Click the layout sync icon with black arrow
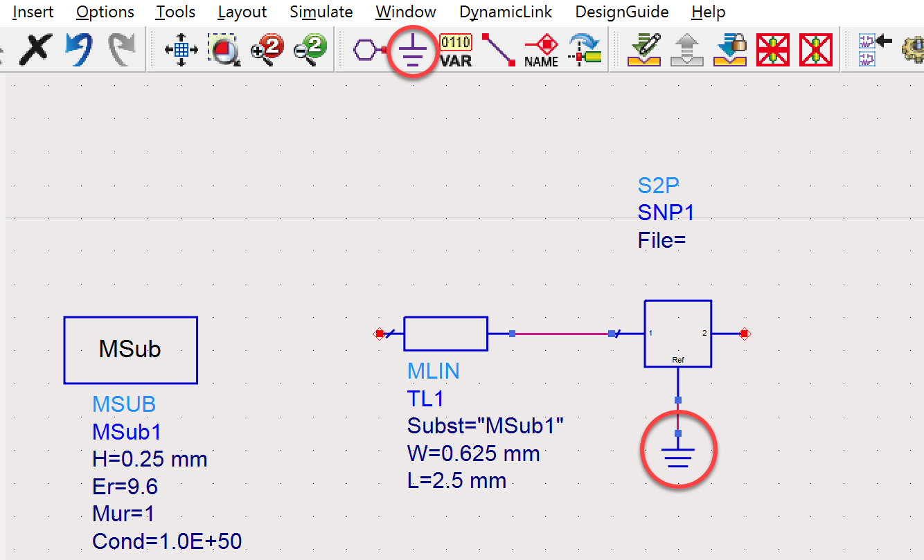Screen dimensions: 924x560 pos(874,50)
